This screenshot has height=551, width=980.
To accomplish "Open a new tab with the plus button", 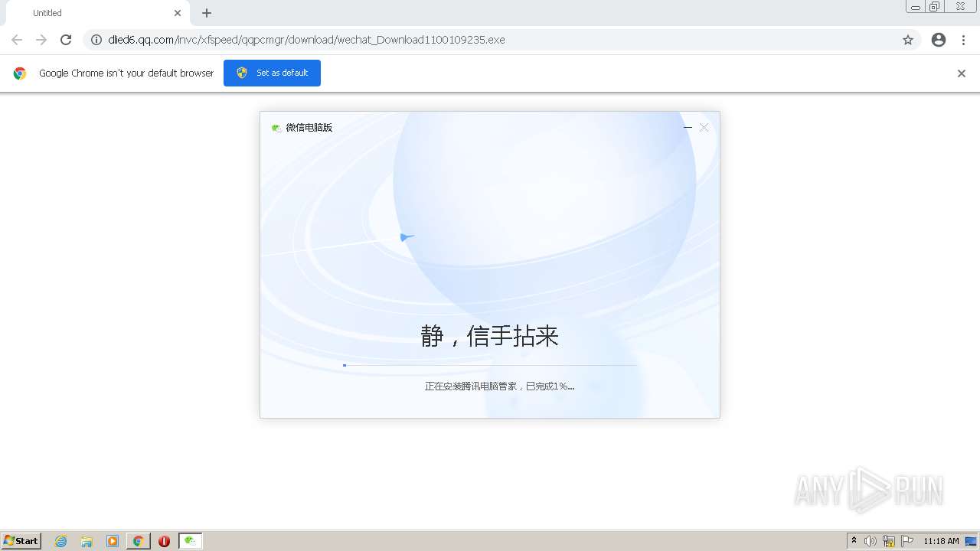I will click(207, 13).
